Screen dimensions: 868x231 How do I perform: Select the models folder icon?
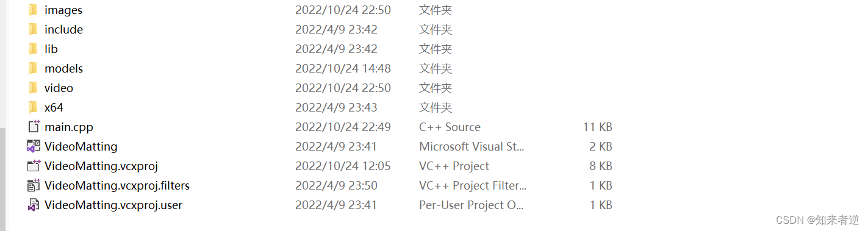tap(33, 69)
